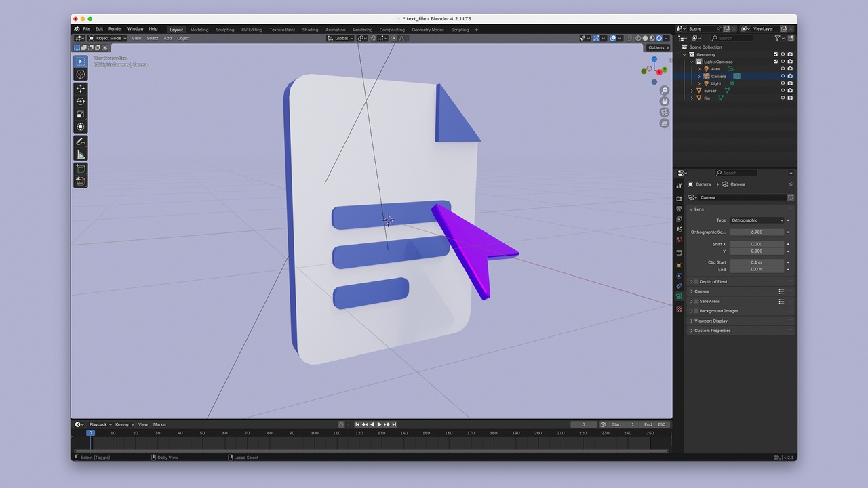Select the Annotate tool
Viewport: 868px width, 488px height.
(81, 142)
